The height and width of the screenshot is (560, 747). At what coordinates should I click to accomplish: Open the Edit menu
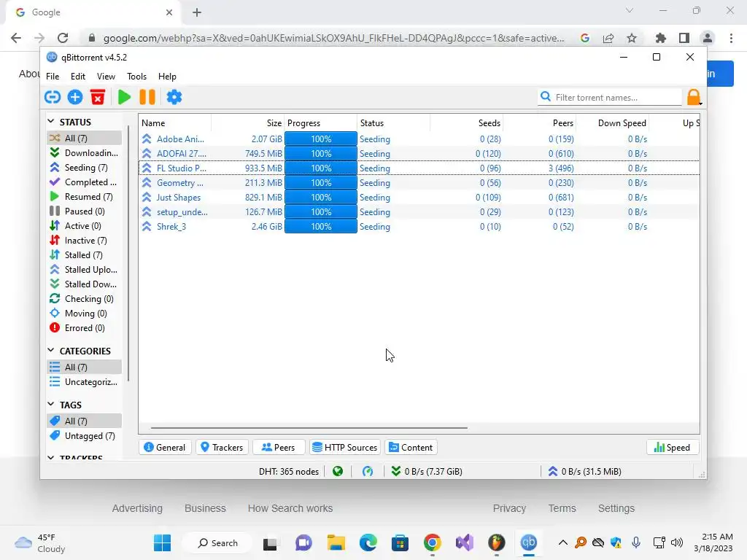77,76
